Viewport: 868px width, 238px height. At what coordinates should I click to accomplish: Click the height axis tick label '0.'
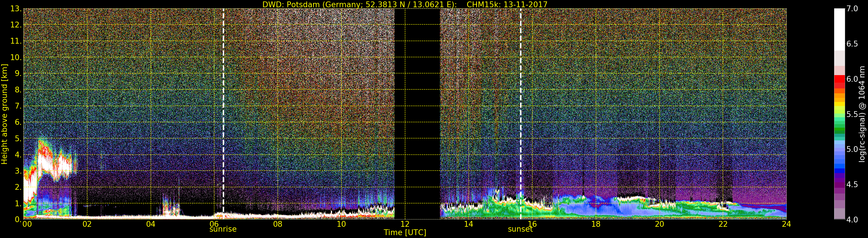(x=18, y=219)
